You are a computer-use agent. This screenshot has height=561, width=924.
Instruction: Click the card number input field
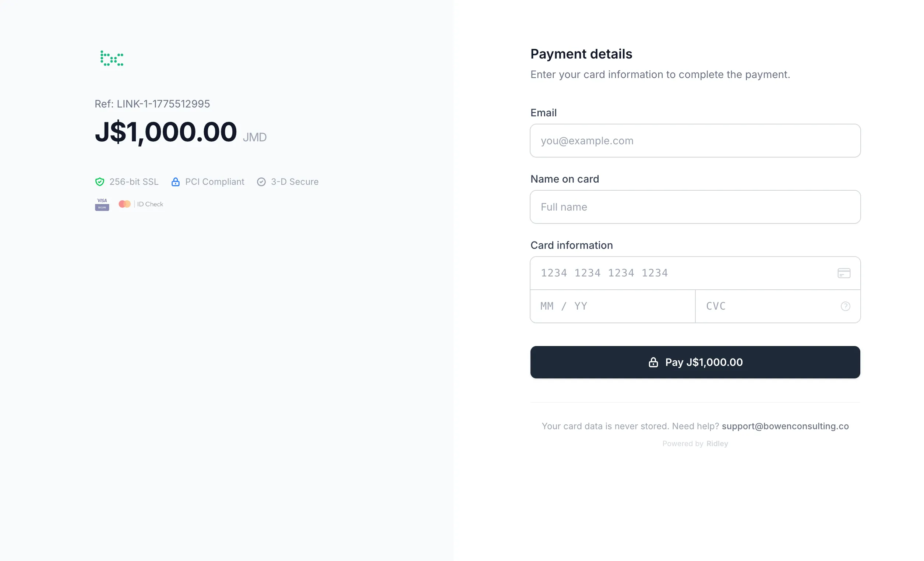pyautogui.click(x=675, y=273)
